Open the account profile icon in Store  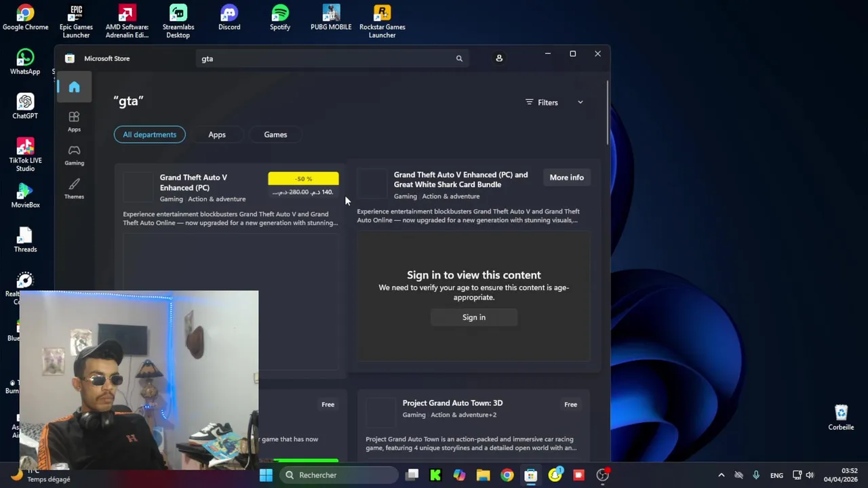tap(499, 58)
